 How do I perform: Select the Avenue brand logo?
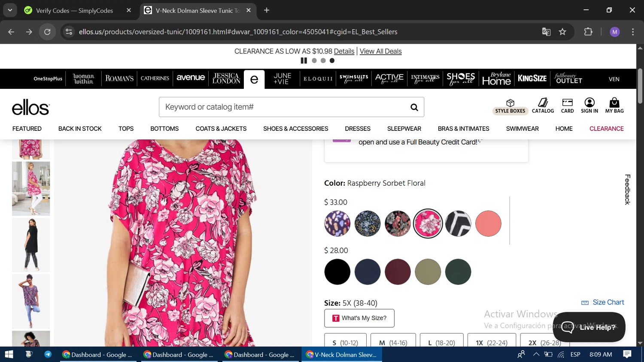(x=191, y=78)
